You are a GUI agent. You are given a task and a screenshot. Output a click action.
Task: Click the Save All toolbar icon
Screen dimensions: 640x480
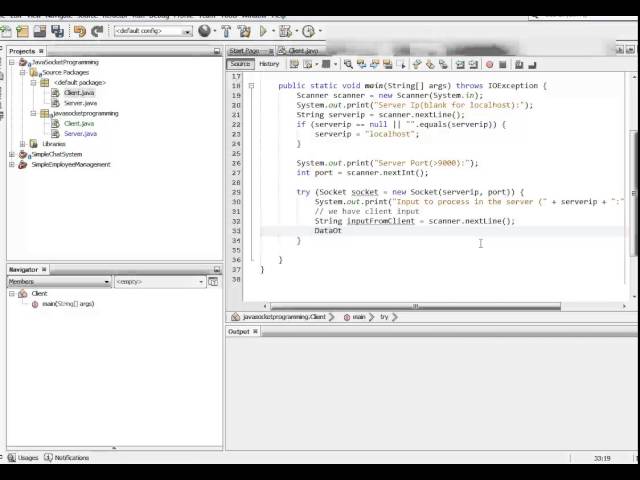point(58,31)
